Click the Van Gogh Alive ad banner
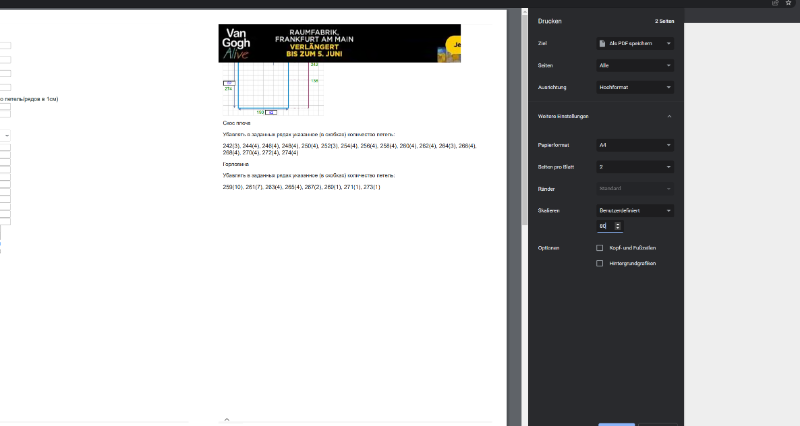800x426 pixels. pos(339,43)
